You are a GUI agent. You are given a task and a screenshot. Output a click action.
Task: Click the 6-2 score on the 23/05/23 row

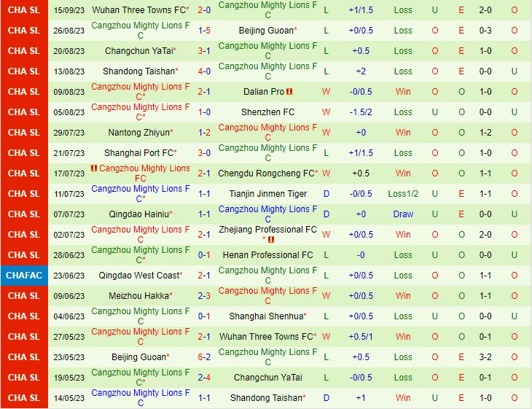(204, 357)
